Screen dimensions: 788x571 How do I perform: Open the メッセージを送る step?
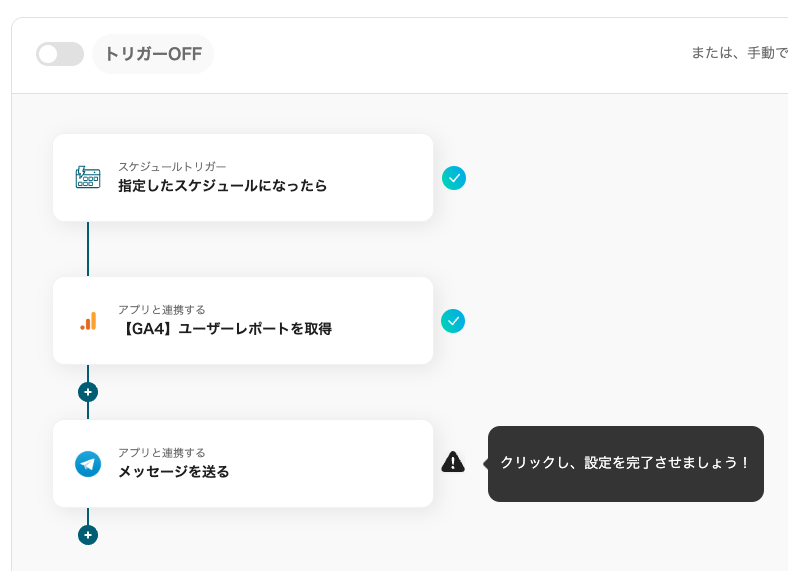pyautogui.click(x=173, y=472)
